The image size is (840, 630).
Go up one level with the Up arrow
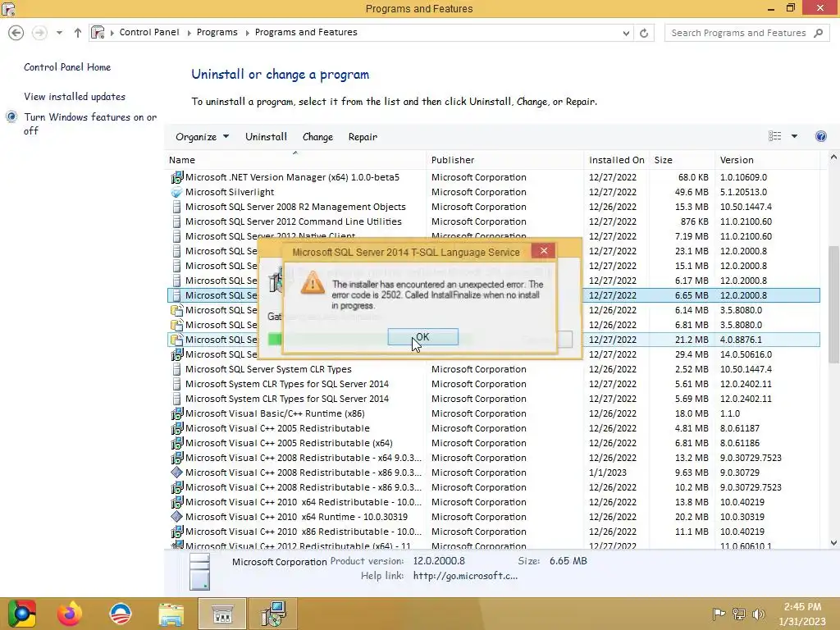coord(78,33)
